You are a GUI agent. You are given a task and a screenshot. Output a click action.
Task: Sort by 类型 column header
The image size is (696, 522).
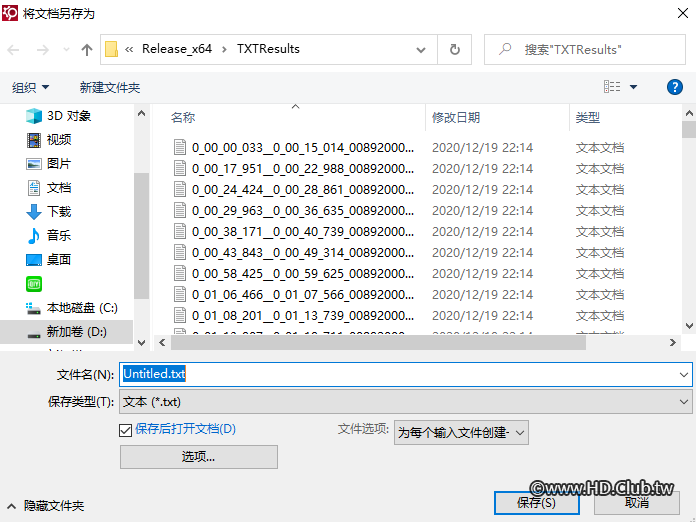588,118
